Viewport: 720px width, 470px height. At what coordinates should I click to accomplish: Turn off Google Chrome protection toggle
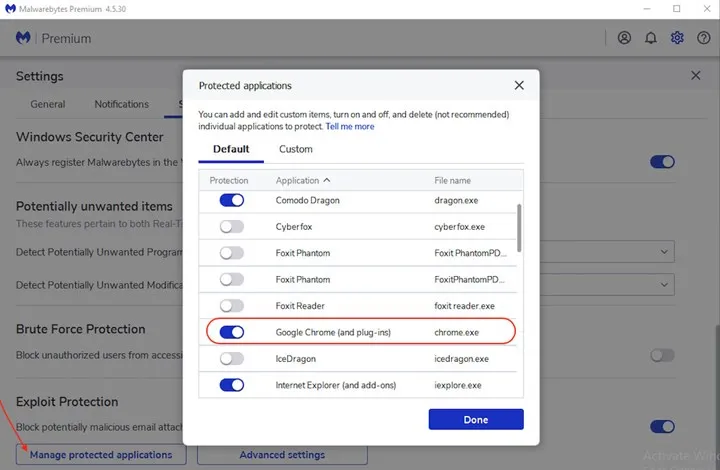click(231, 332)
